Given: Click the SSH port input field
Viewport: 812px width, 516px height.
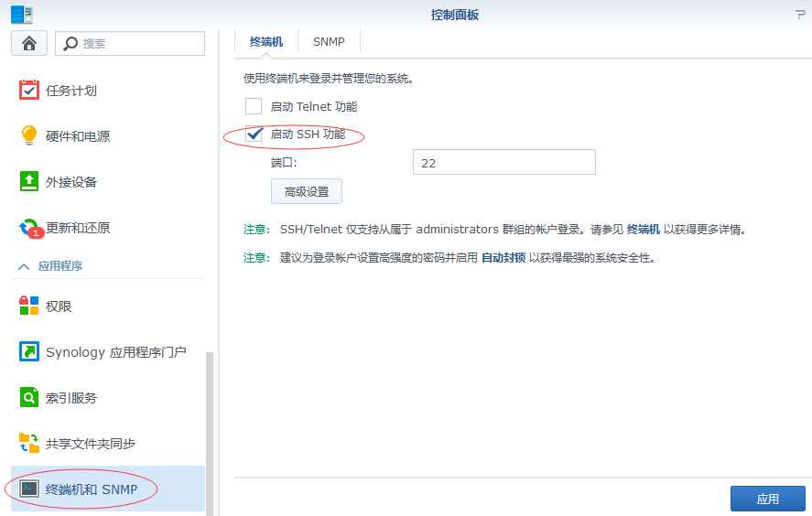Looking at the screenshot, I should [x=503, y=163].
